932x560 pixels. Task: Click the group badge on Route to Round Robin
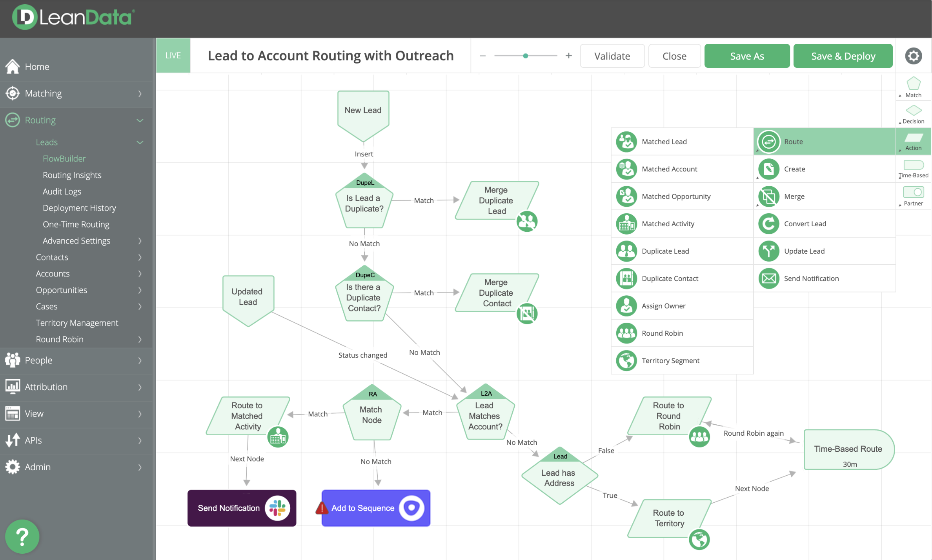[699, 436]
